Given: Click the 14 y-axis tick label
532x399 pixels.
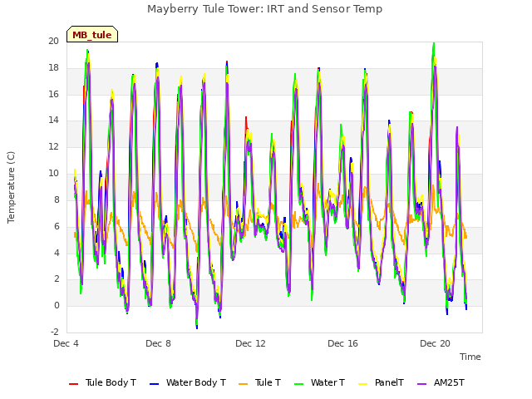Looking at the screenshot, I should coord(53,121).
